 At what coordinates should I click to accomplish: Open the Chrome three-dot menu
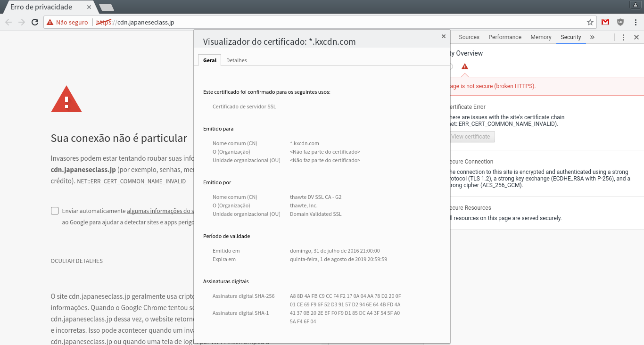[636, 22]
